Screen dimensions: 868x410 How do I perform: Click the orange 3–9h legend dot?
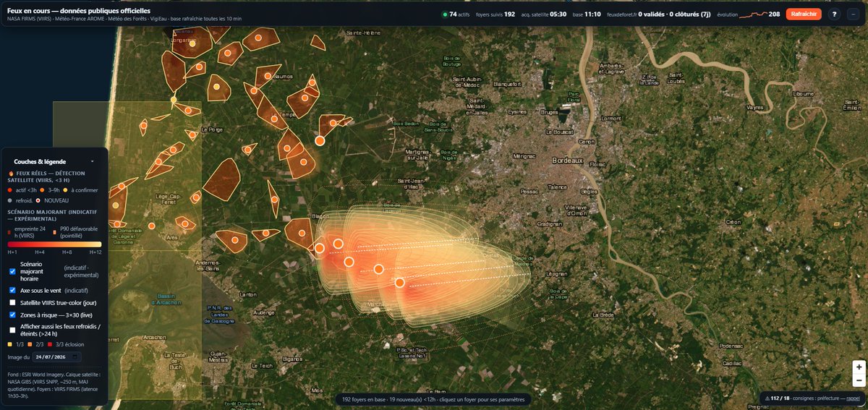tap(42, 189)
